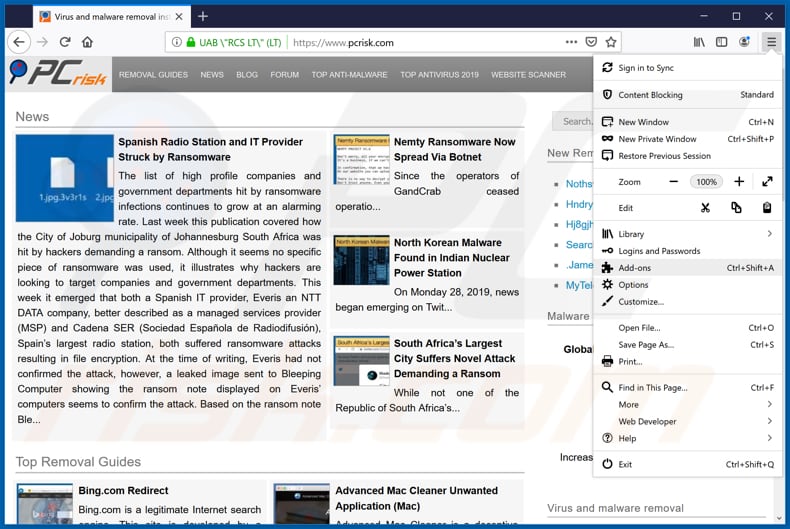Open Add-ons from the menu

[687, 268]
